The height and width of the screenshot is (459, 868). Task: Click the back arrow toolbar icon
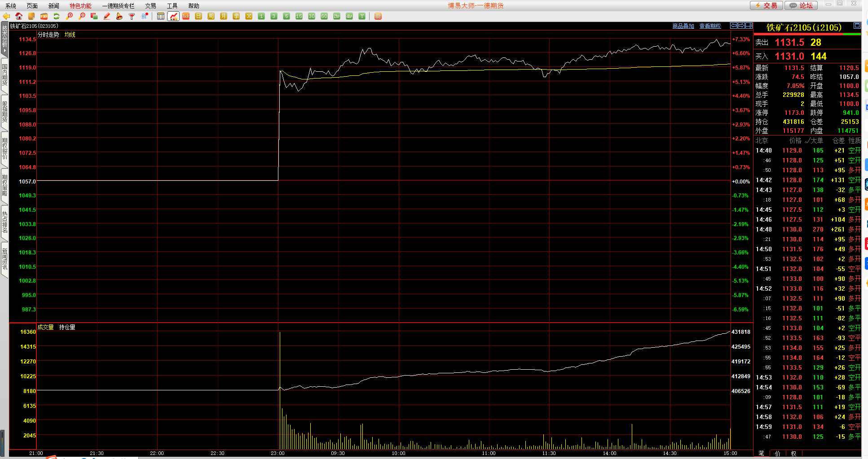tap(6, 16)
